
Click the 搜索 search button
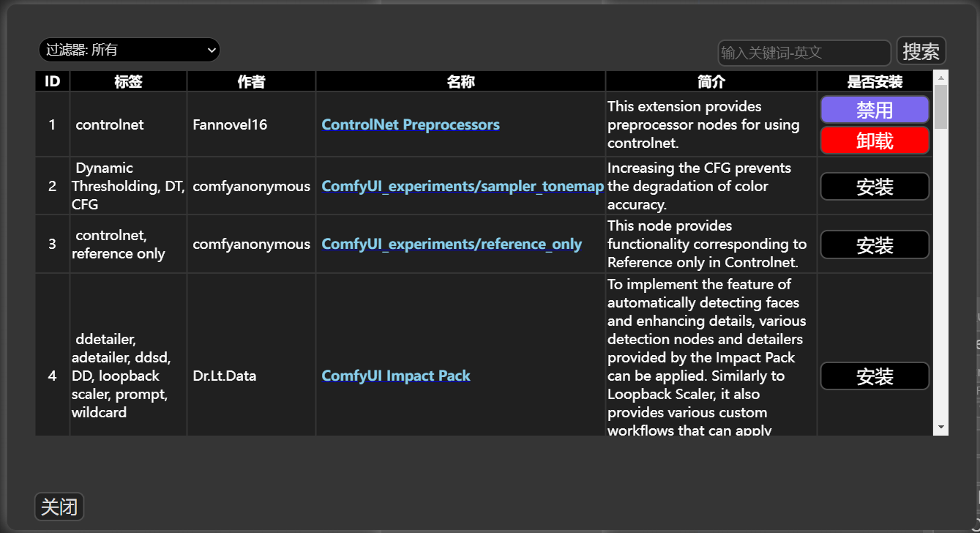click(x=921, y=50)
